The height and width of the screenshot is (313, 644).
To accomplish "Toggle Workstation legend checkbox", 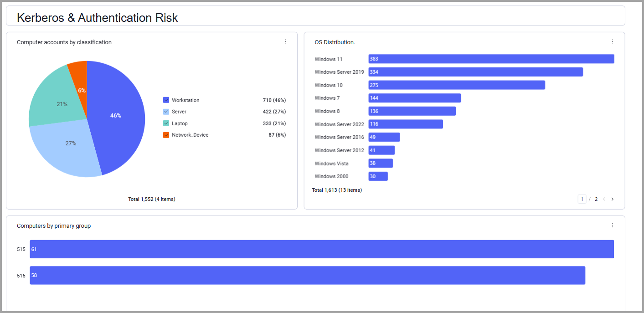I will point(166,100).
